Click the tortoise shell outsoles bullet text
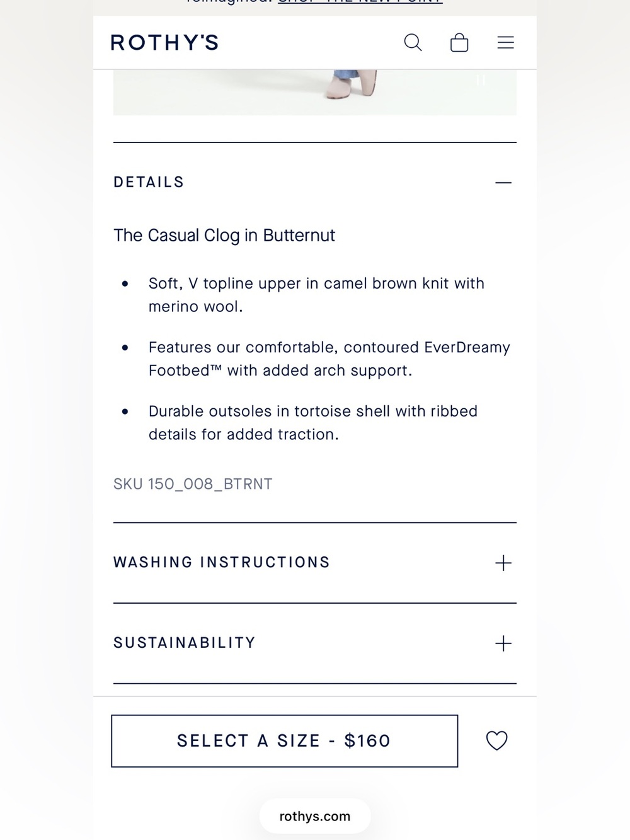The height and width of the screenshot is (840, 630). 312,423
